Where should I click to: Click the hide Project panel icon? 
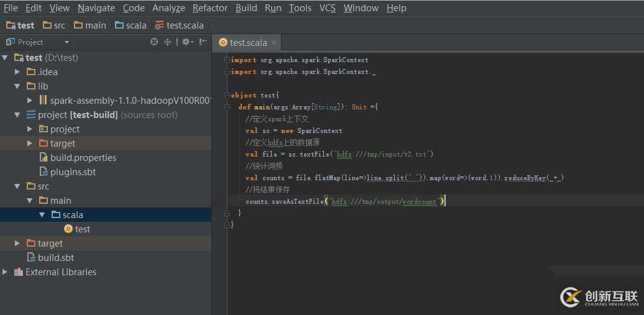[x=203, y=42]
